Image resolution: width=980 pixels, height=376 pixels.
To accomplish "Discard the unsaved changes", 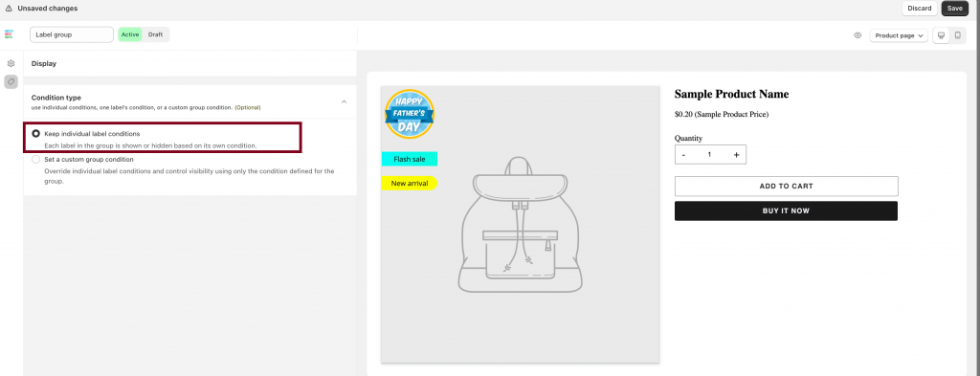I will [x=920, y=8].
